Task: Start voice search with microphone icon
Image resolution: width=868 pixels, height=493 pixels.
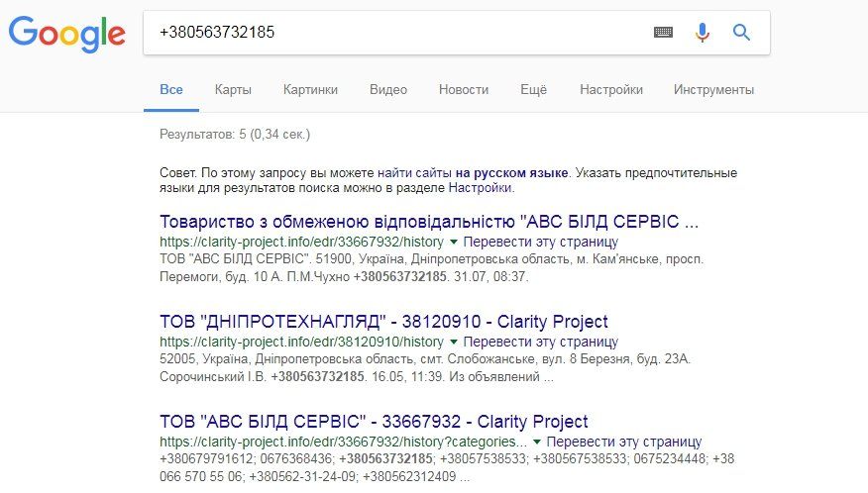Action: [702, 33]
